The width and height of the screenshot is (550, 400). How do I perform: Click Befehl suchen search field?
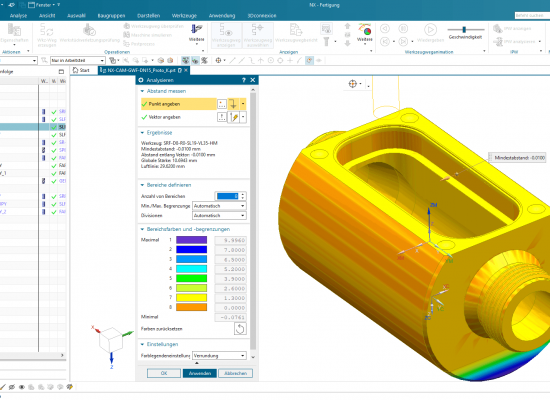(532, 15)
